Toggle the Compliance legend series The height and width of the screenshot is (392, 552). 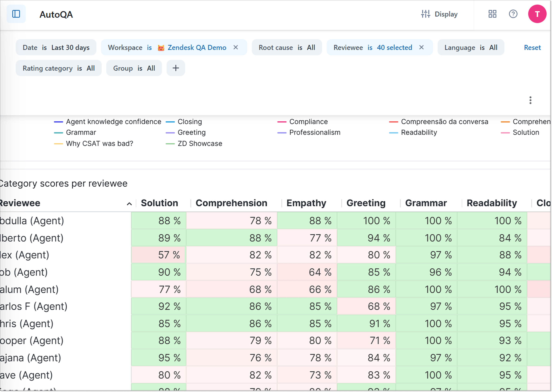[x=303, y=122]
